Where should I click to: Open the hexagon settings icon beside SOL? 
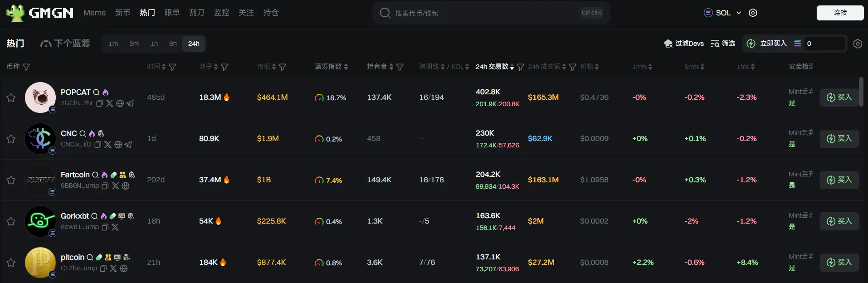[x=753, y=13]
